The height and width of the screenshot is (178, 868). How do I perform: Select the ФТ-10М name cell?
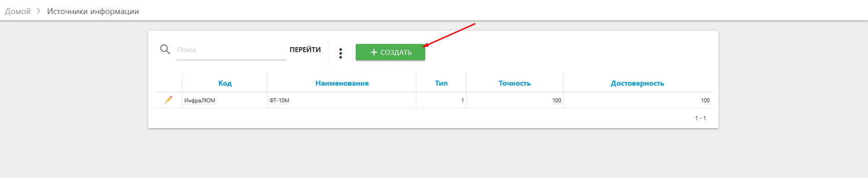pos(342,101)
